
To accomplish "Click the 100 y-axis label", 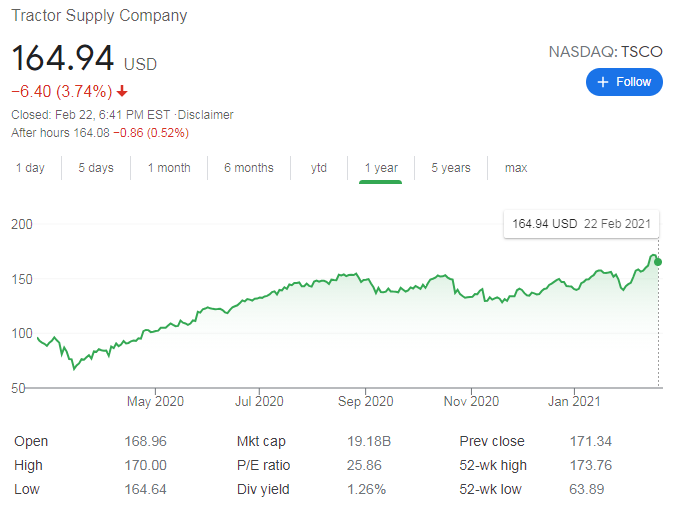I will pyautogui.click(x=22, y=333).
